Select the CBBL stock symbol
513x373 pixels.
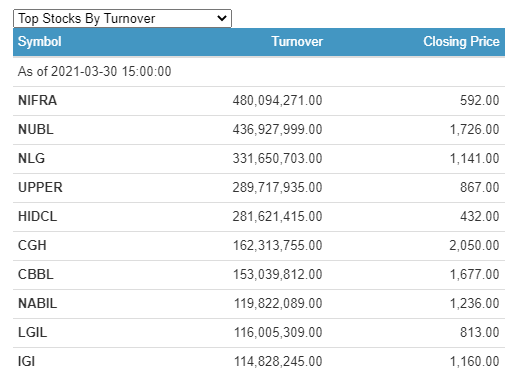[36, 275]
